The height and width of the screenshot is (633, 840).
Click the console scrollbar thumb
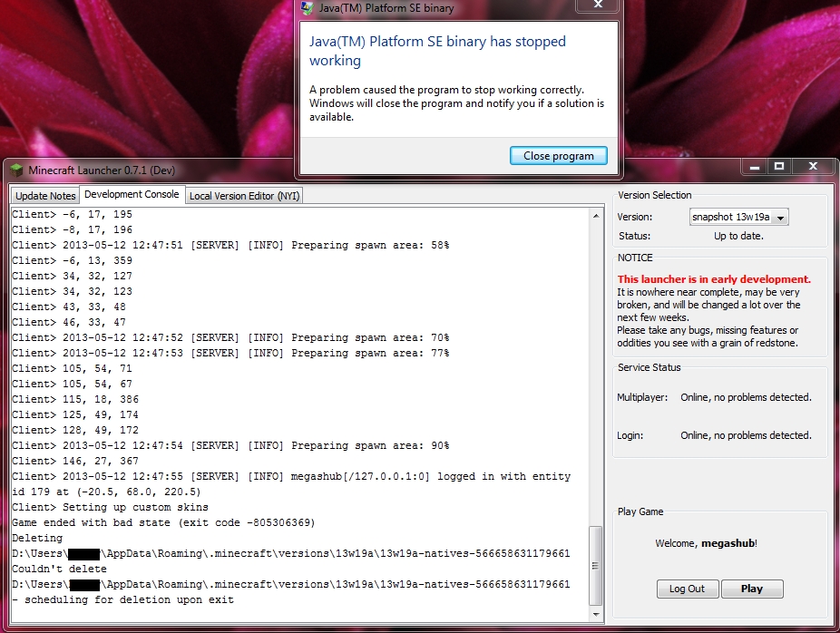coord(596,566)
